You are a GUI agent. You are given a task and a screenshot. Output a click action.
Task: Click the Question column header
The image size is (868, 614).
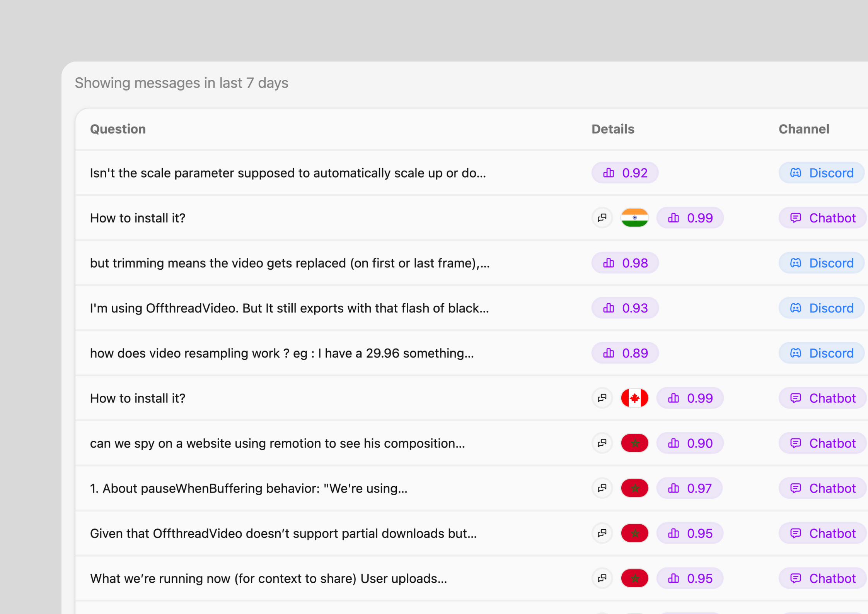118,129
